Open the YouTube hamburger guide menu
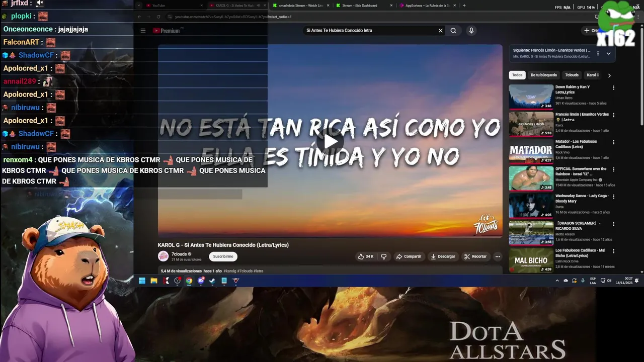This screenshot has height=362, width=644. point(143,31)
